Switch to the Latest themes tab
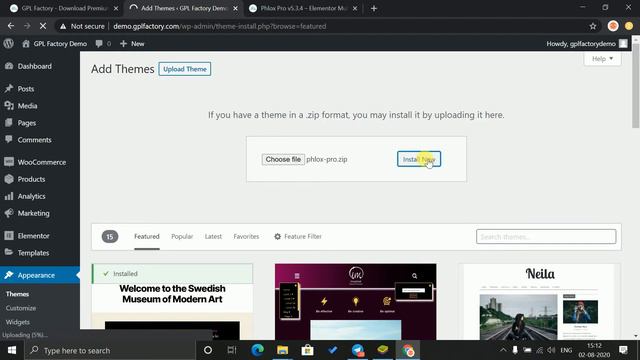Screen dimensions: 640x360 coord(213,236)
